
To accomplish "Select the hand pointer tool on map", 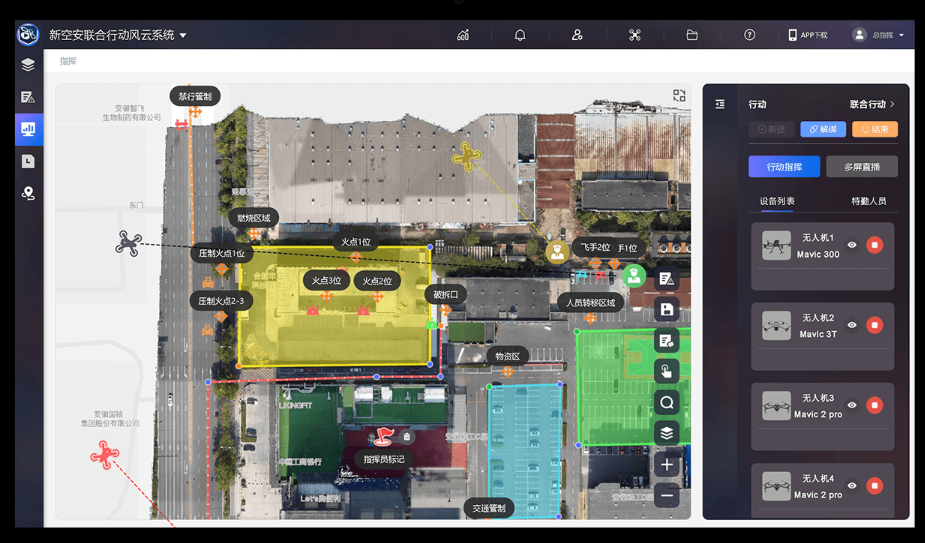I will tap(667, 372).
